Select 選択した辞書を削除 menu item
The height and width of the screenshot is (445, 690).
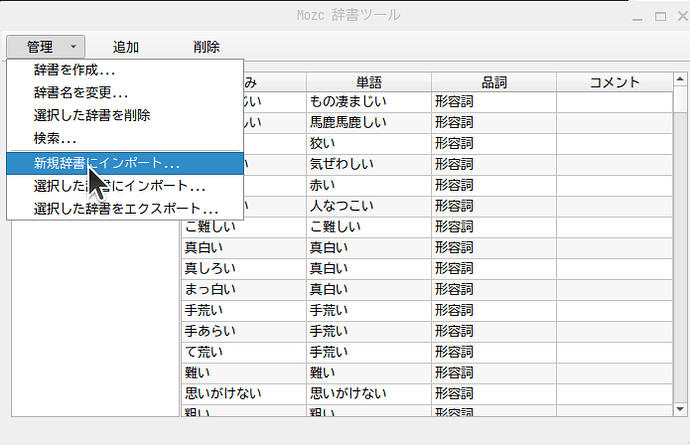tap(125, 115)
